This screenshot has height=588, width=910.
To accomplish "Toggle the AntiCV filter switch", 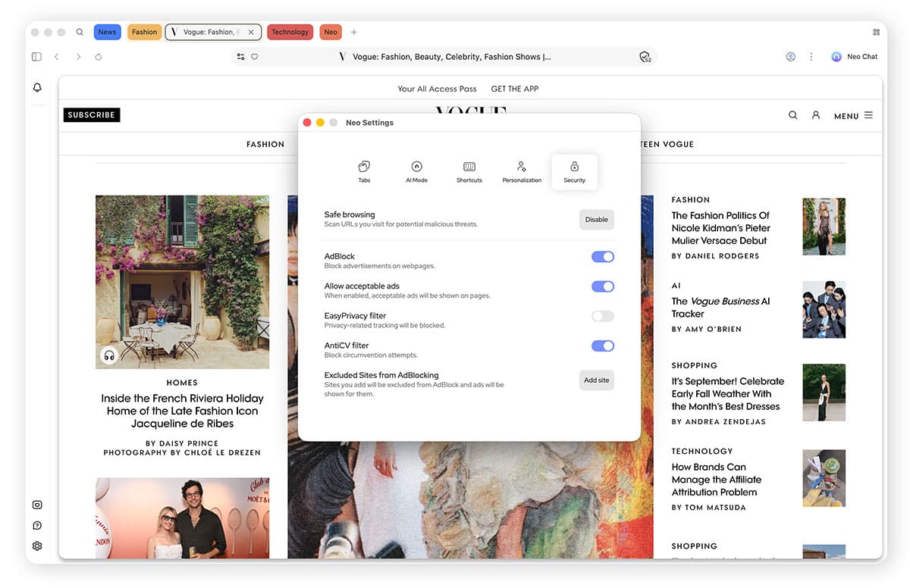I will (x=603, y=346).
